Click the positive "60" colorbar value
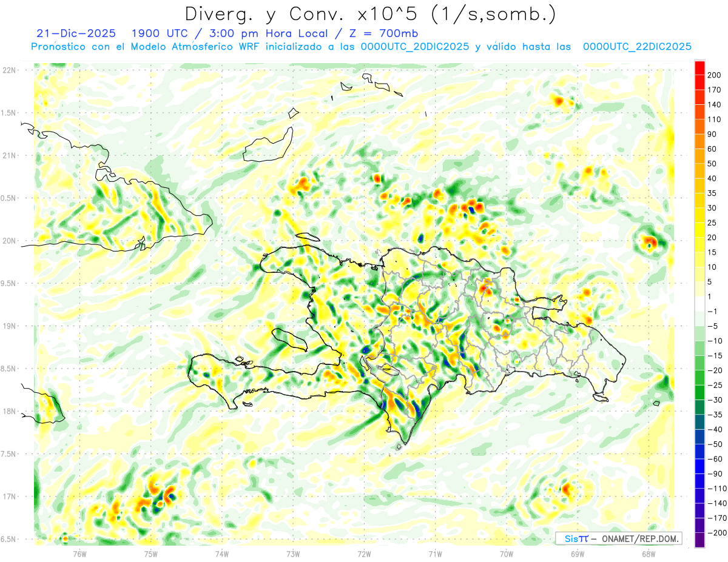Screen dimensions: 728x562 pos(713,149)
